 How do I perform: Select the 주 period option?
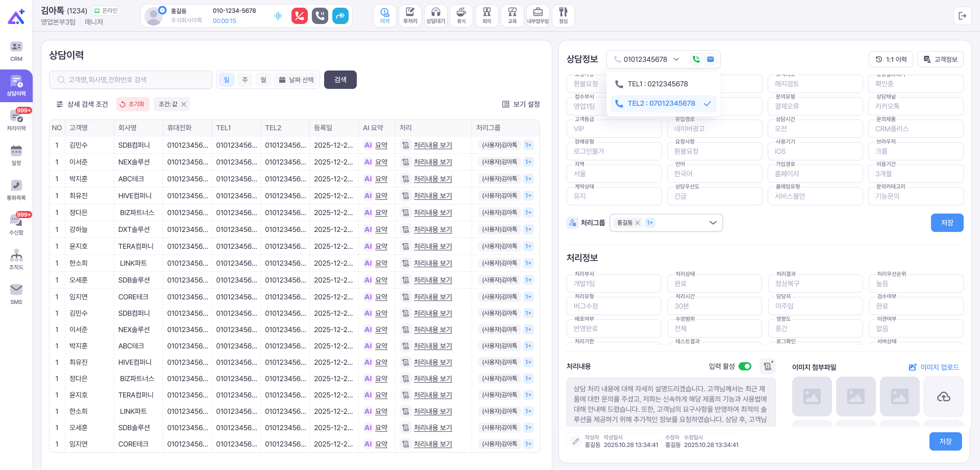(245, 80)
